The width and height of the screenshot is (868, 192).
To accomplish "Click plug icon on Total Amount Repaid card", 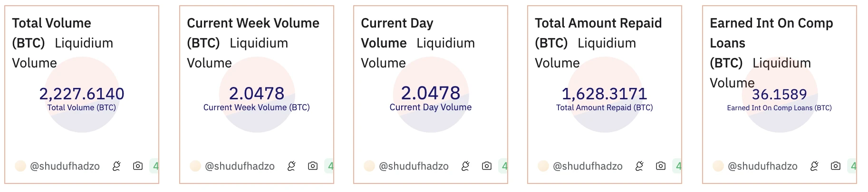I will (x=639, y=166).
